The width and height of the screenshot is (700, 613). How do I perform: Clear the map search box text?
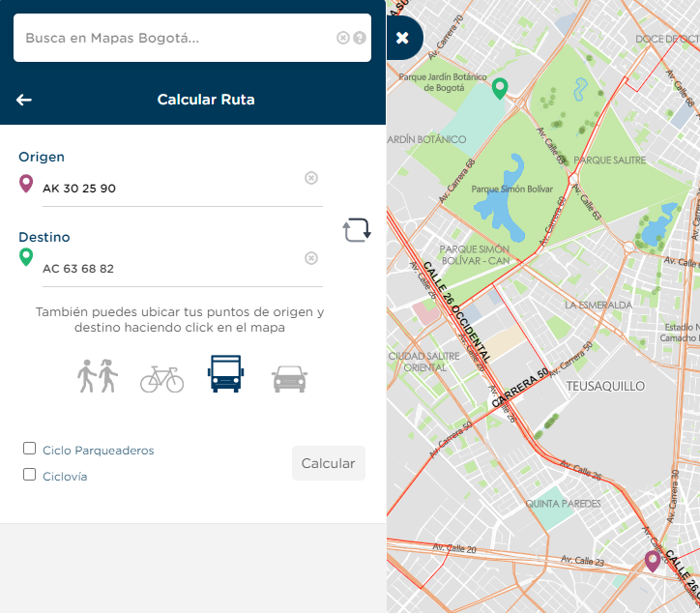(x=342, y=38)
